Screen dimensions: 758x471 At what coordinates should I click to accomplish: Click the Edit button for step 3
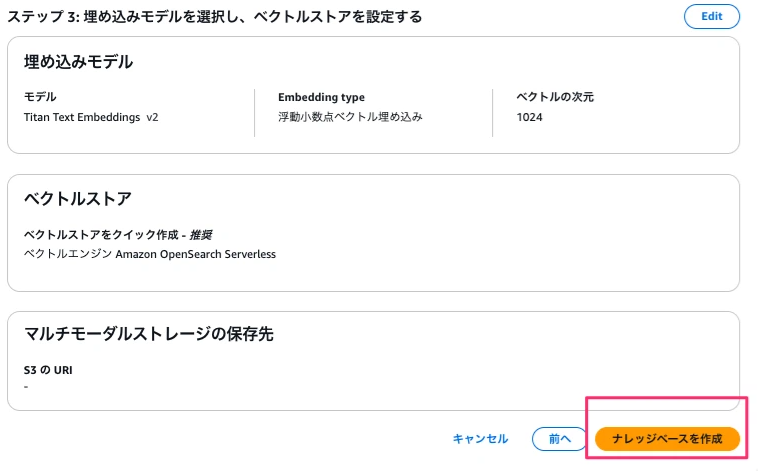(711, 16)
